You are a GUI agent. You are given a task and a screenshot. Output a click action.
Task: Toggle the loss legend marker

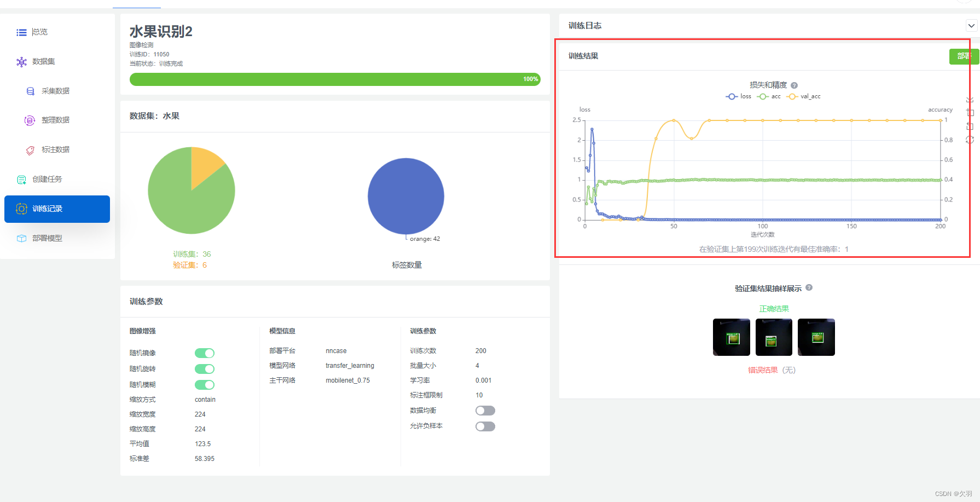tap(732, 96)
